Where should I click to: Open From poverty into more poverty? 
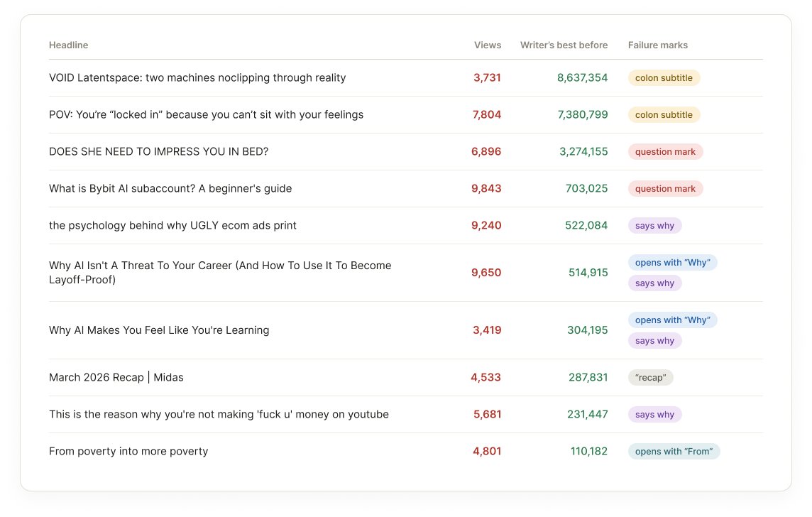(x=128, y=451)
